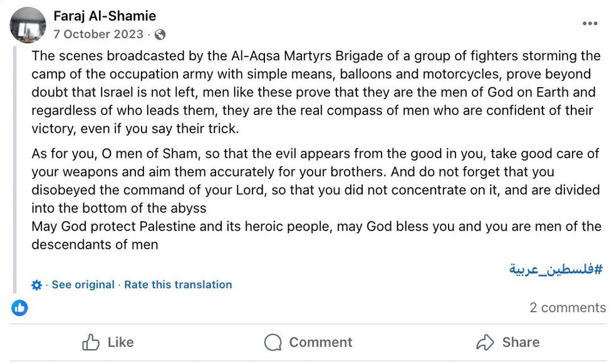The height and width of the screenshot is (364, 614).
Task: View the 2 comments
Action: [568, 308]
